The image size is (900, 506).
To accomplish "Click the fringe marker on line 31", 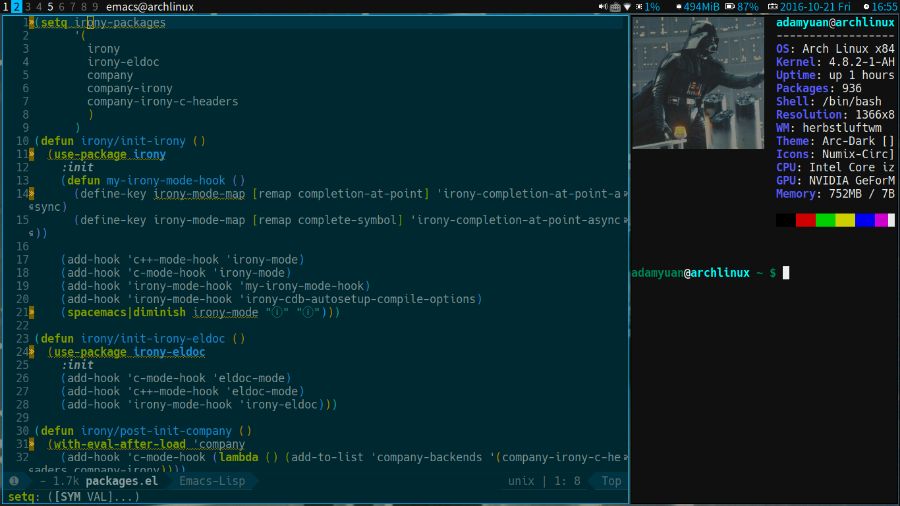I will tap(32, 445).
